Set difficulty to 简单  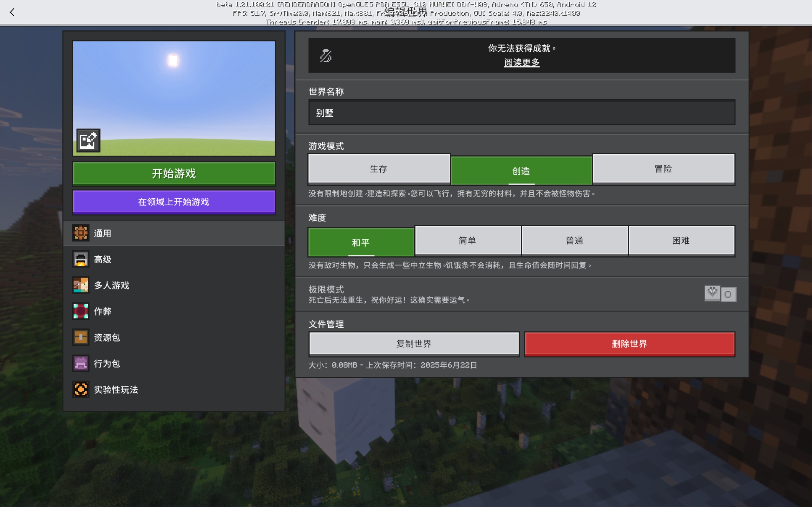click(468, 241)
